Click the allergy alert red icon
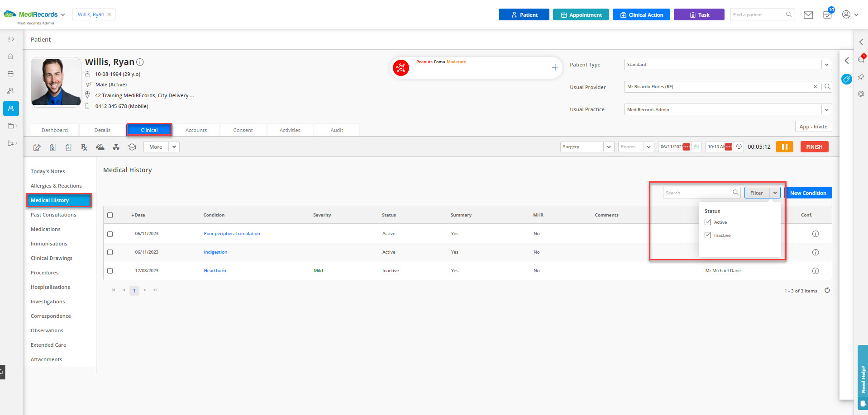Viewport: 868px width, 415px height. point(401,68)
